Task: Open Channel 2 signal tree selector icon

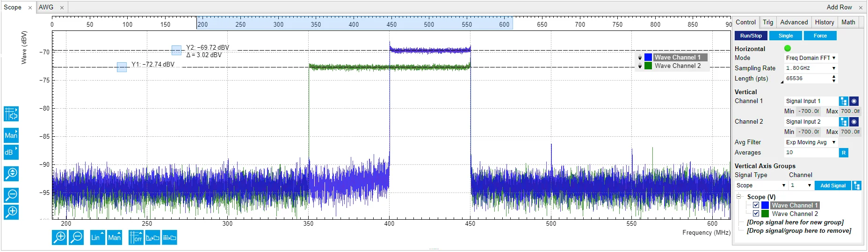Action: (x=844, y=122)
